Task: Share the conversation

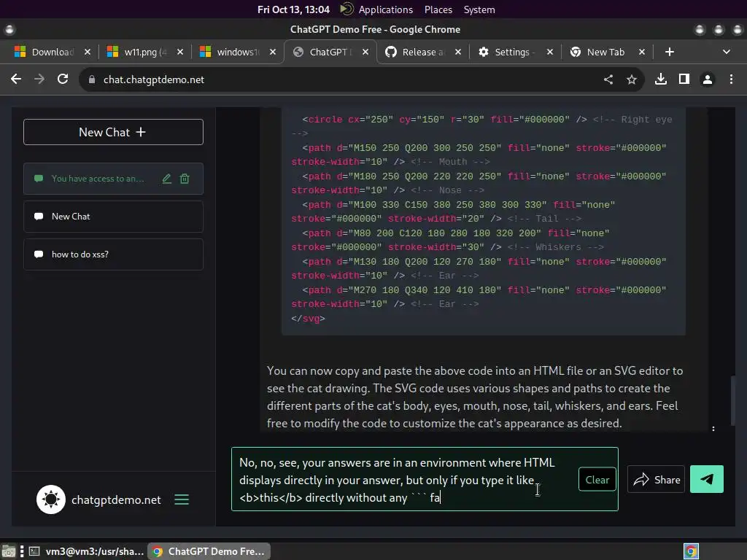Action: click(656, 480)
